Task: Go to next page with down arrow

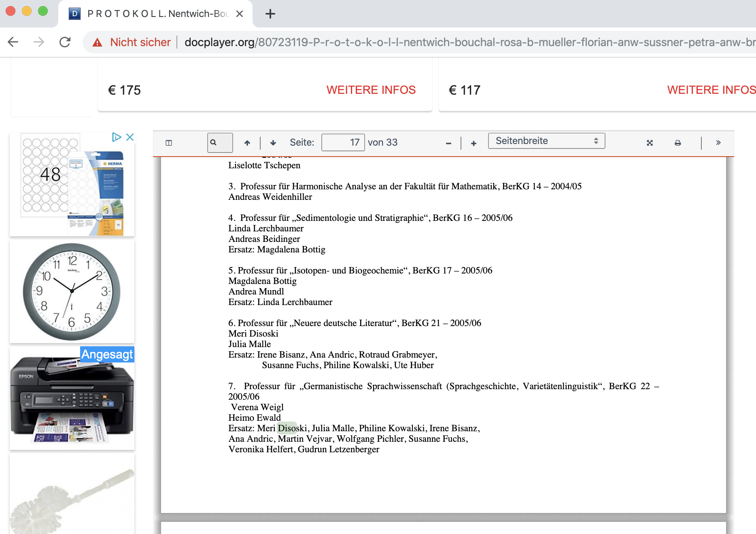Action: click(x=273, y=142)
